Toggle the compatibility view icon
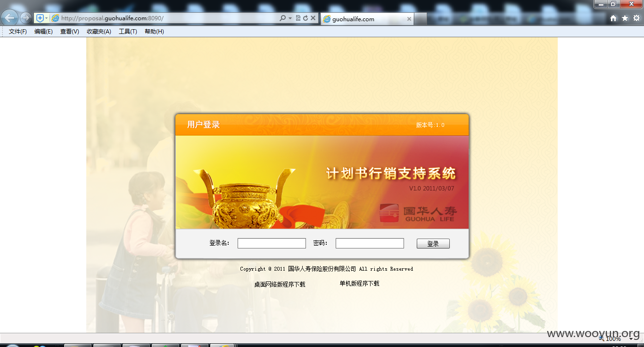Viewport: 644px width, 347px height. click(x=298, y=18)
